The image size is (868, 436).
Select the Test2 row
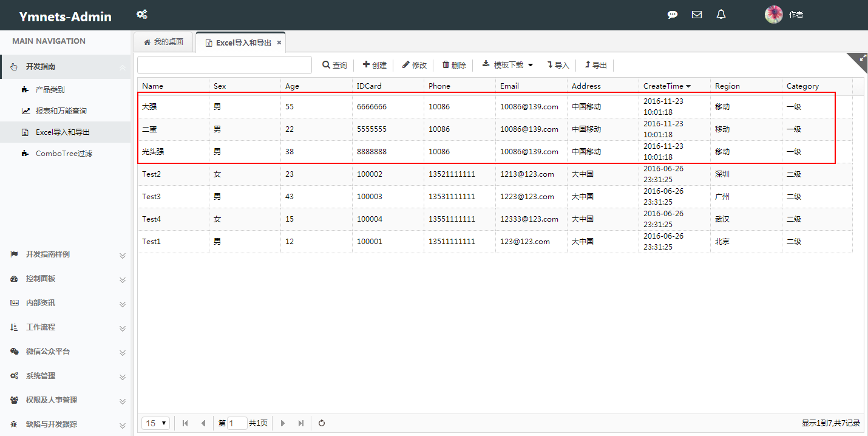[x=495, y=174]
